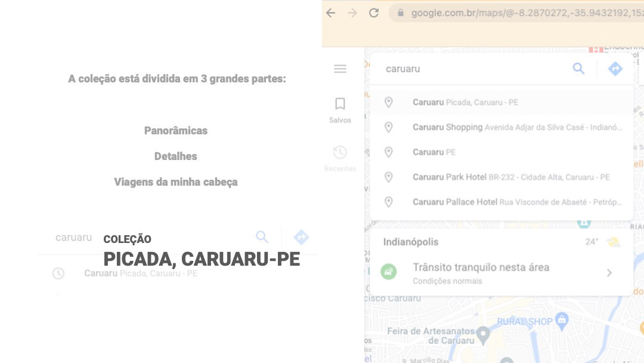Open Salvos bookmark in Maps sidebar

(x=340, y=110)
